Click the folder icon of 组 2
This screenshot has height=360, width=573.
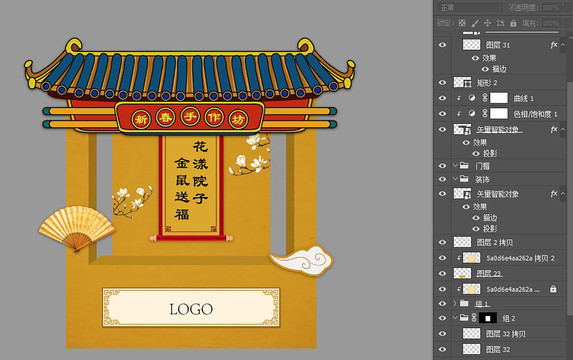(464, 318)
